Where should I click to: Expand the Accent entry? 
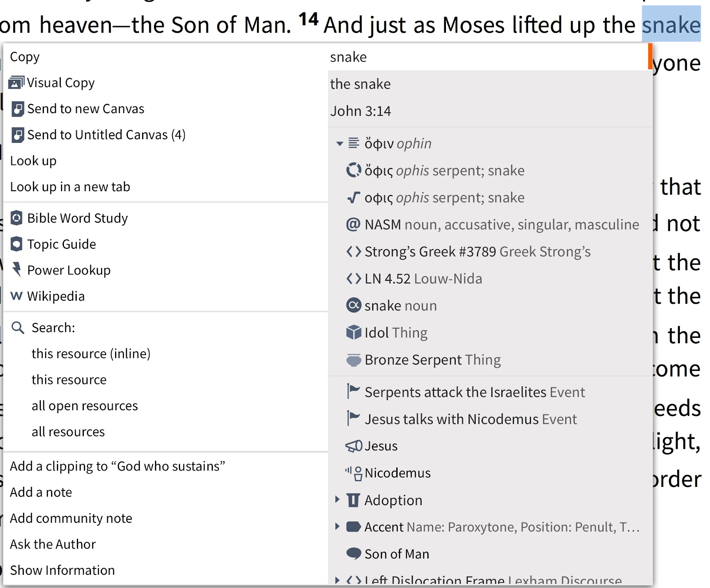click(x=337, y=527)
